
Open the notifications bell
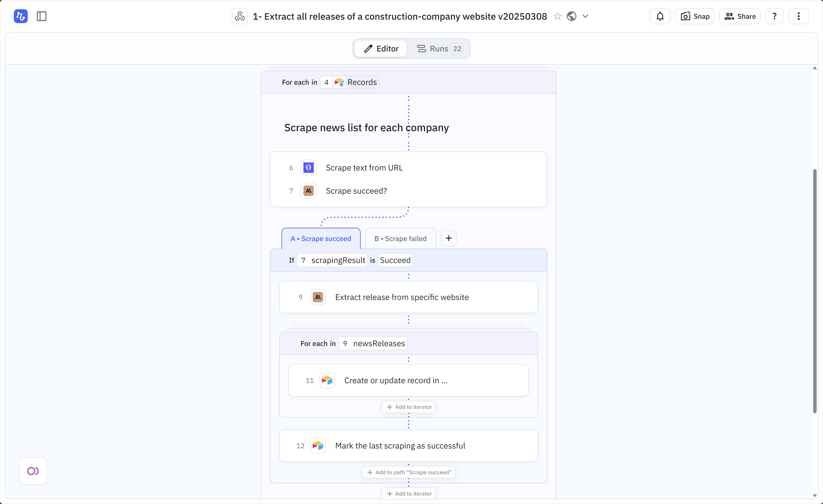click(660, 16)
